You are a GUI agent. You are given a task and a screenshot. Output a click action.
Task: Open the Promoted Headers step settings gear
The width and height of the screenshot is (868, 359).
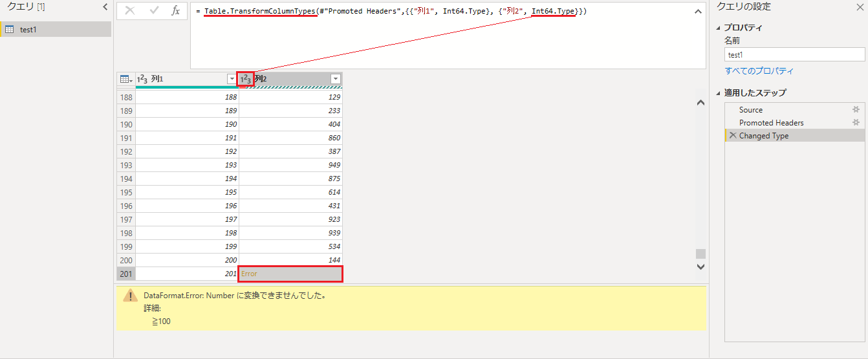(x=856, y=122)
